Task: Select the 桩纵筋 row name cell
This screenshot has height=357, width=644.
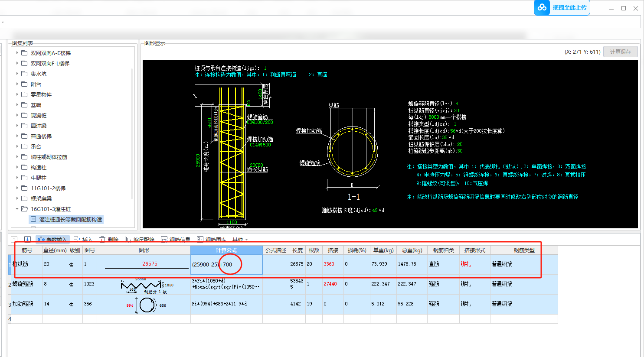Action: tap(27, 264)
